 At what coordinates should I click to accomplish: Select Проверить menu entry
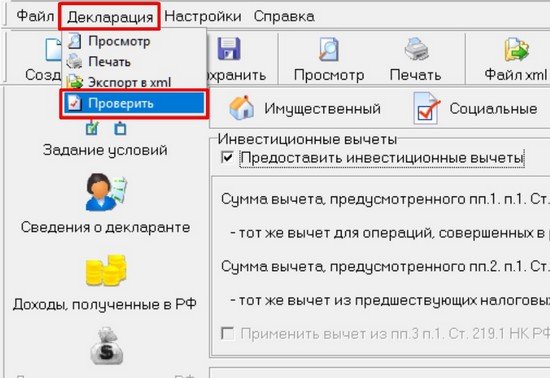tap(134, 103)
